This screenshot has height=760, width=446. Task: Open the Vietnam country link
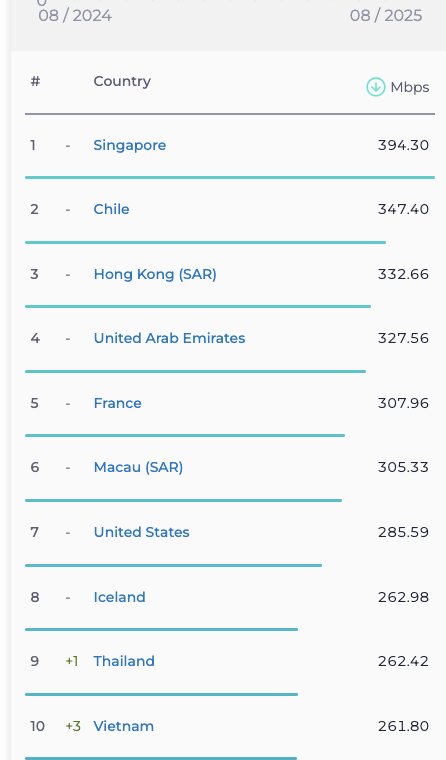(124, 726)
